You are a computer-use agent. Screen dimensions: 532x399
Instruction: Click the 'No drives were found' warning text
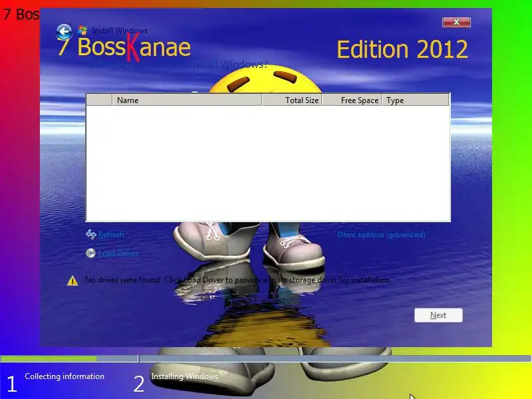[237, 280]
